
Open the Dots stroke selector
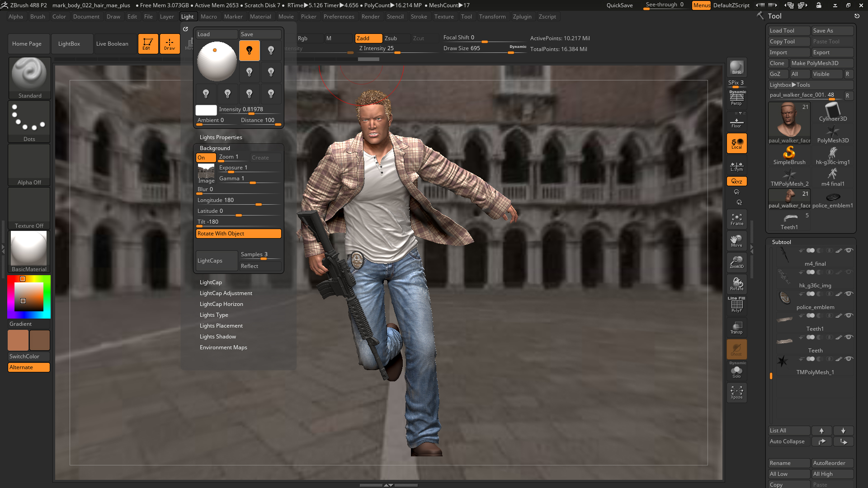pos(29,122)
